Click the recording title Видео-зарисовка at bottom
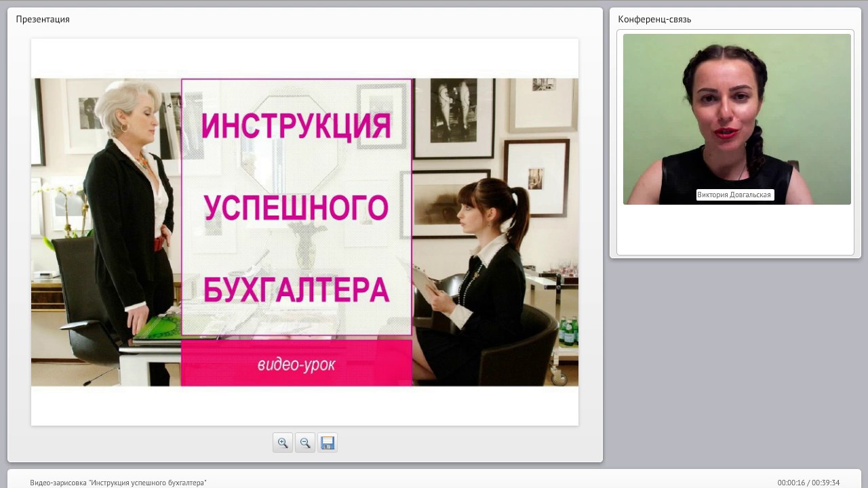This screenshot has width=868, height=488. click(118, 483)
